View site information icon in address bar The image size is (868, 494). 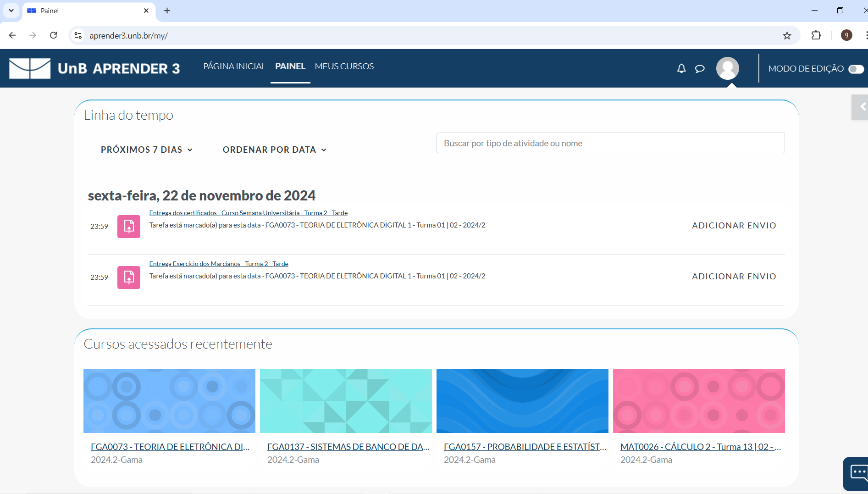[x=78, y=35]
